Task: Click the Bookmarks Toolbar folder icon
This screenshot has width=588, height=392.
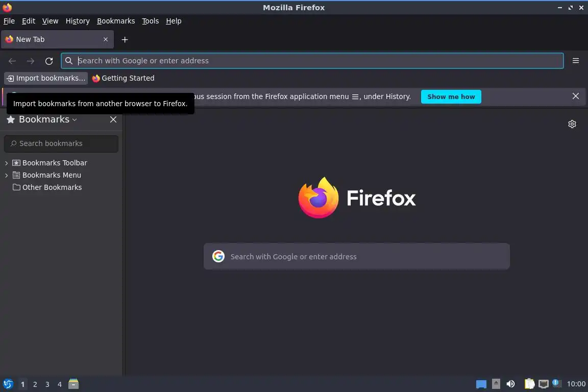Action: 16,163
